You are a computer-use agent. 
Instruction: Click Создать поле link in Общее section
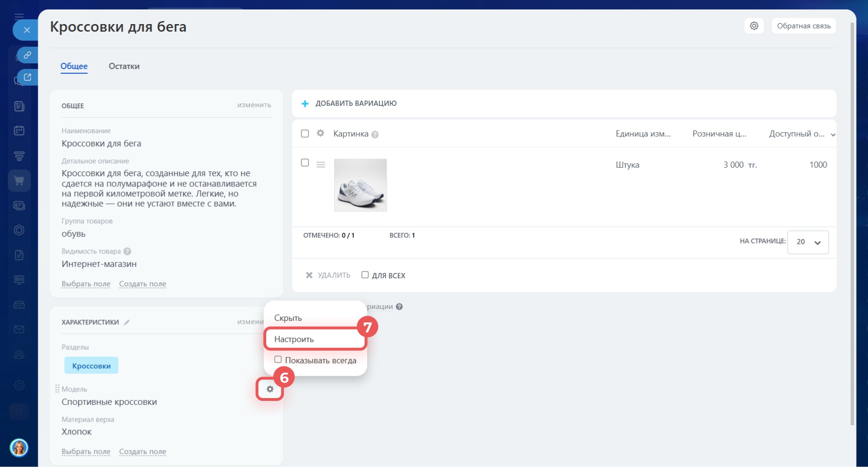tap(143, 284)
